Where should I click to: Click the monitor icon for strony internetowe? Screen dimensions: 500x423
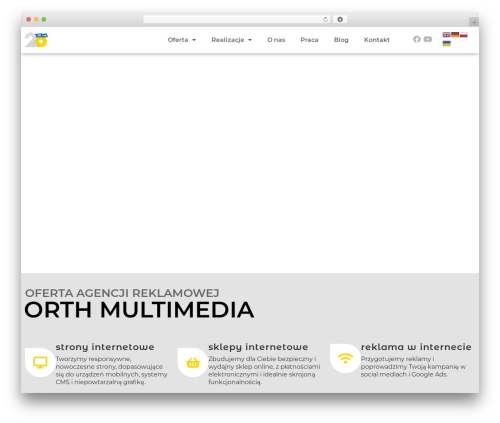[x=40, y=362]
